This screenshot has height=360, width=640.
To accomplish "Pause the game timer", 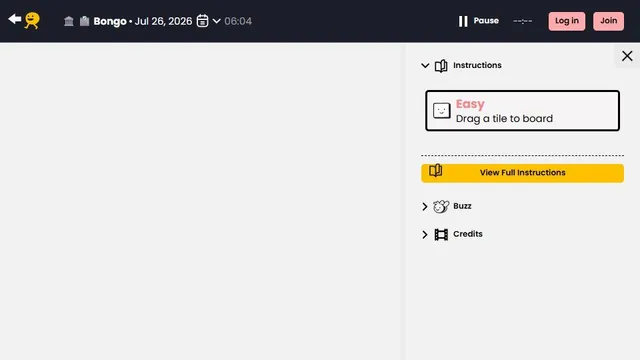I will pos(478,21).
